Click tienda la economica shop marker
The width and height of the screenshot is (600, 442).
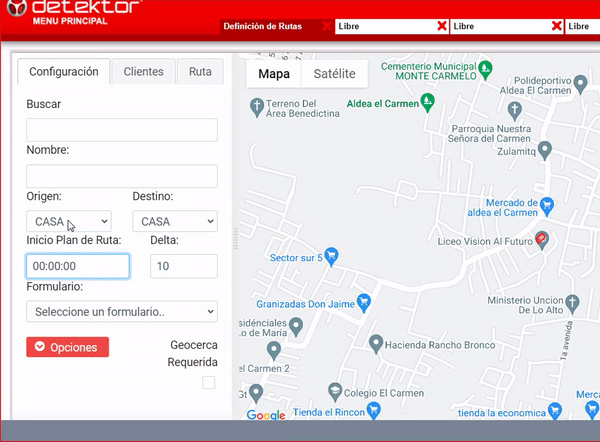click(x=555, y=412)
